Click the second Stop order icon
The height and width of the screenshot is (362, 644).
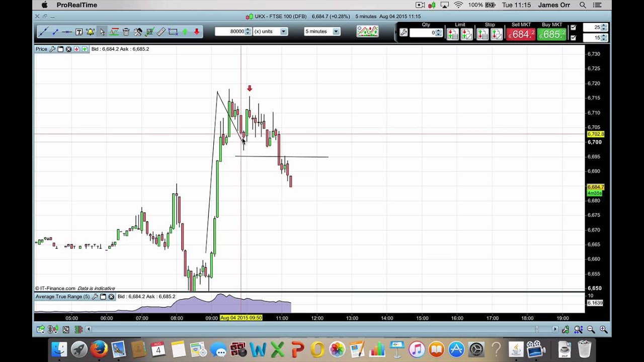pos(497,34)
